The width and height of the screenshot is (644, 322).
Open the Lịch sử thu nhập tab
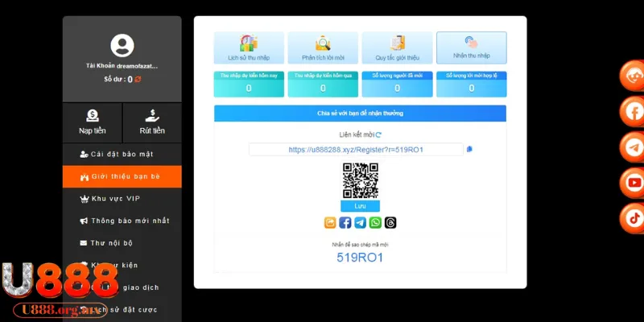pyautogui.click(x=249, y=47)
